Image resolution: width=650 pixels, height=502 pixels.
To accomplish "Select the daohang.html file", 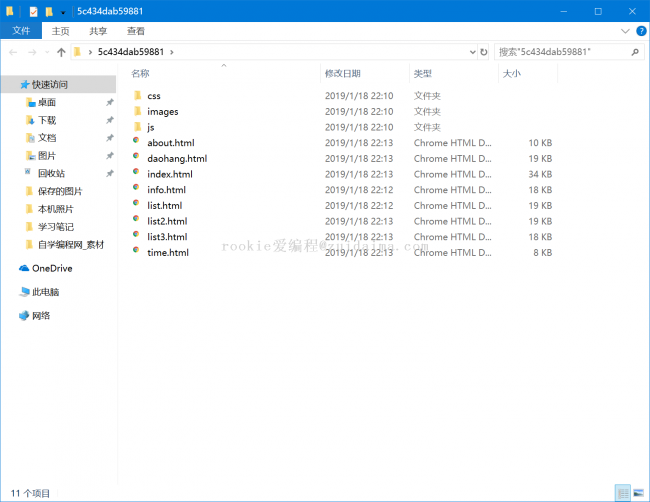I will pos(176,158).
